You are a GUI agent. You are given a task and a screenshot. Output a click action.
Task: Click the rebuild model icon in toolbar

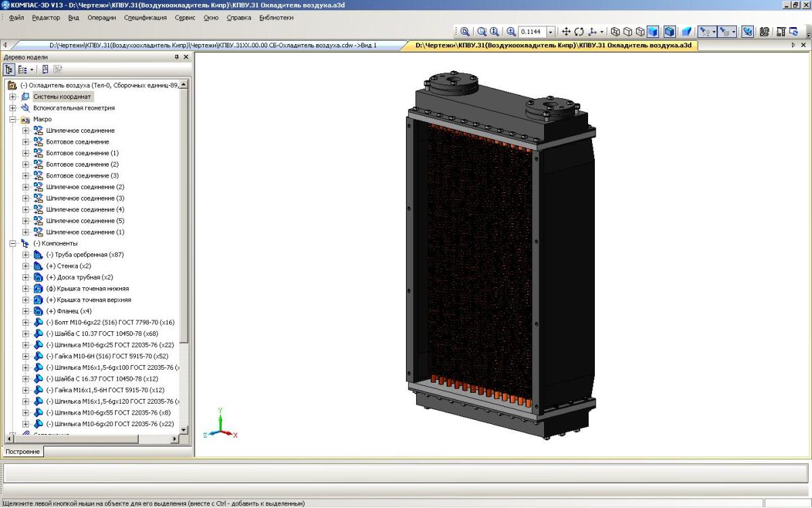click(793, 32)
